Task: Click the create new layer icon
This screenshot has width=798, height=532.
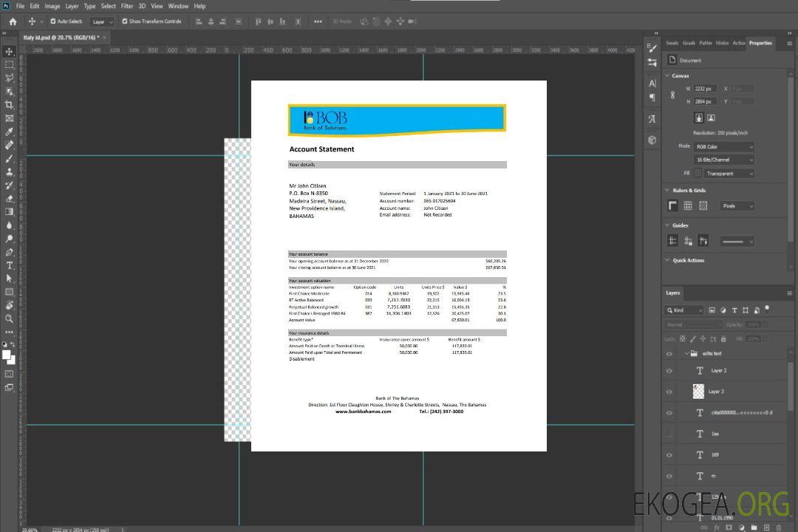Action: [x=766, y=528]
